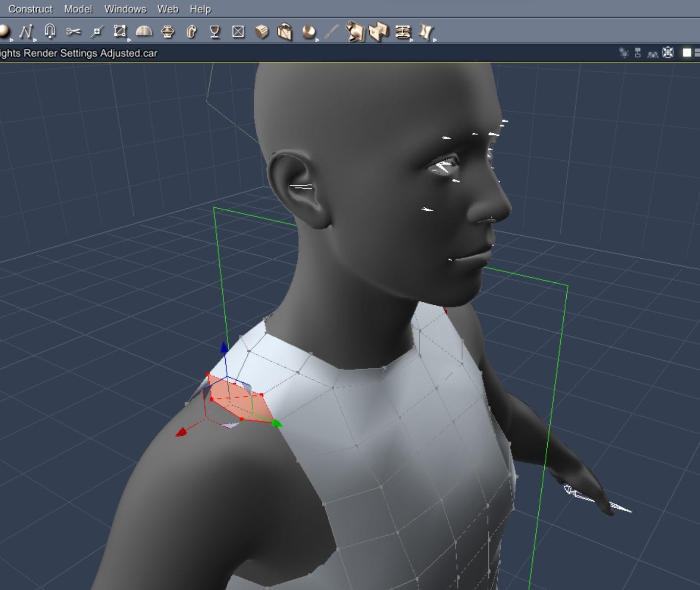Screen dimensions: 700x590
Task: Click the bent pipe sweep icon
Action: point(191,32)
